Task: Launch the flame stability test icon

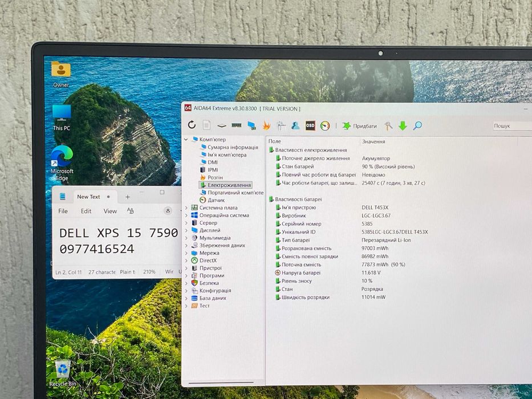Action: click(x=266, y=125)
